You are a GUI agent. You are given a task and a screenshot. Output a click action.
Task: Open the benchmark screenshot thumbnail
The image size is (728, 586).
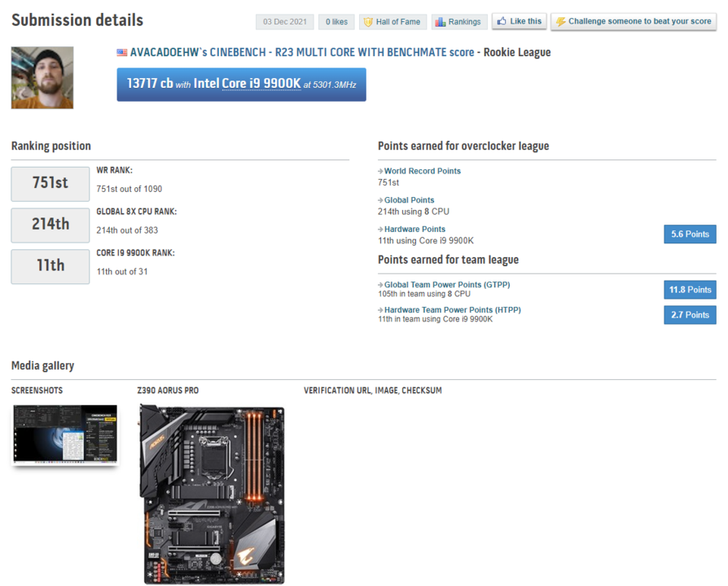tap(65, 435)
